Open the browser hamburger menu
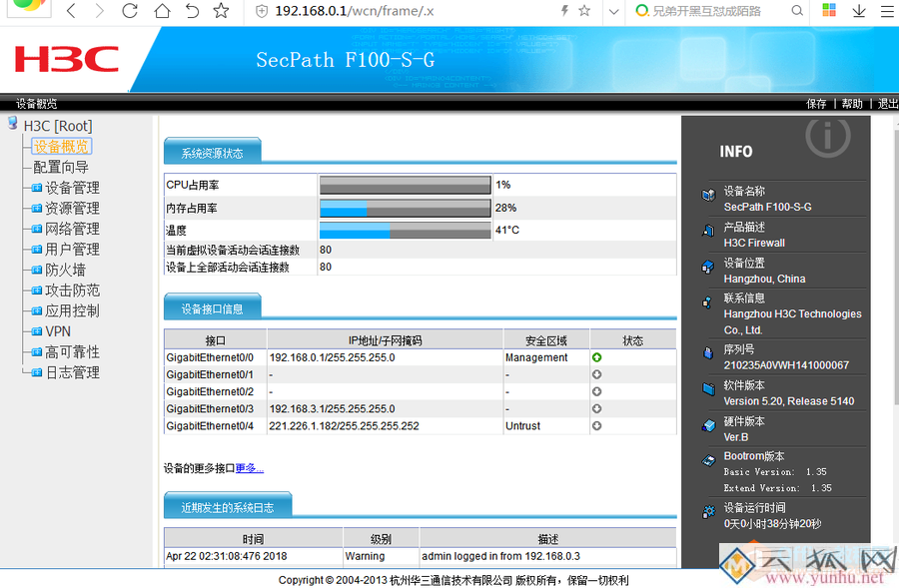 (x=888, y=13)
